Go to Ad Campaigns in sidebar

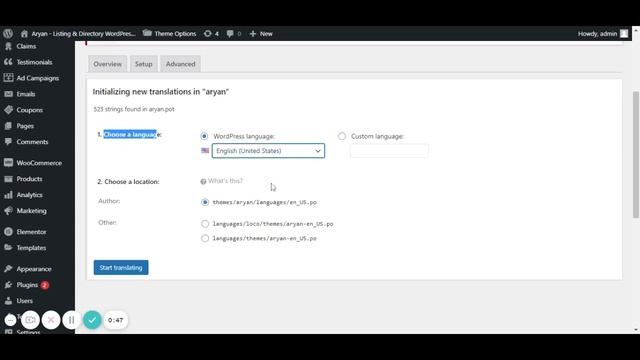pos(37,78)
